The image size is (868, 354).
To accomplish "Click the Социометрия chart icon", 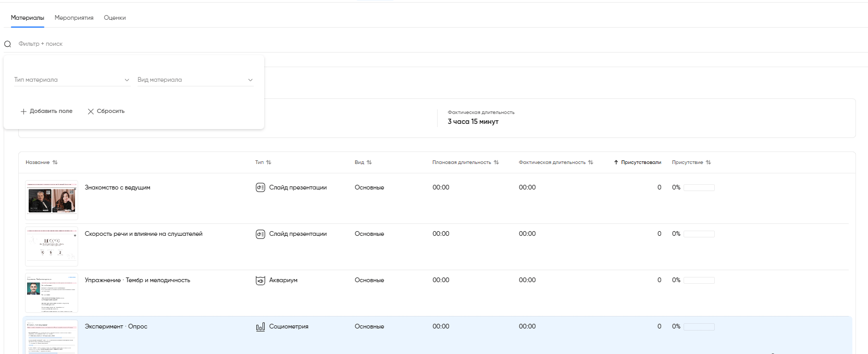I will pos(261,327).
